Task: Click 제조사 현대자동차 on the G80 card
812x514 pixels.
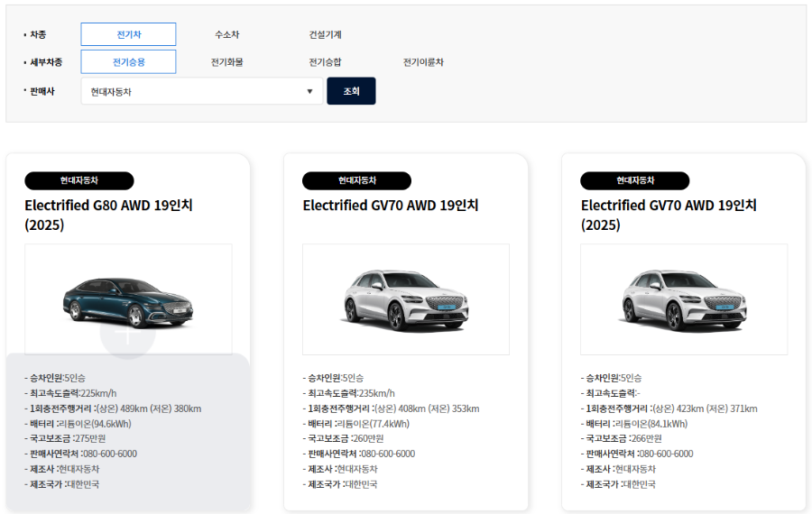Action: (x=62, y=469)
